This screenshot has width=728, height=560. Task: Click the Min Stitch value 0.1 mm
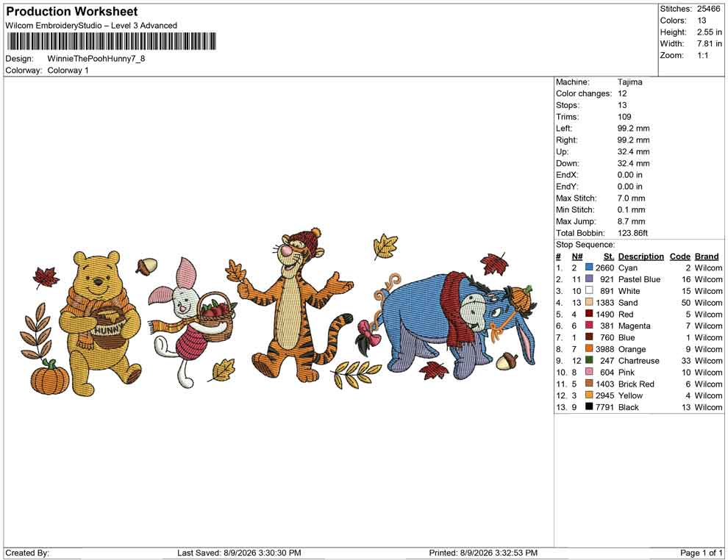click(632, 209)
